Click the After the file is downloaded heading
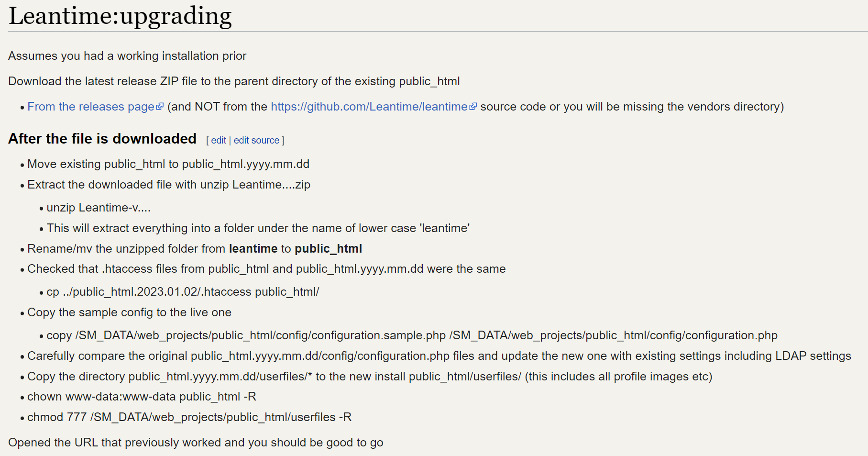This screenshot has height=456, width=868. pos(101,139)
